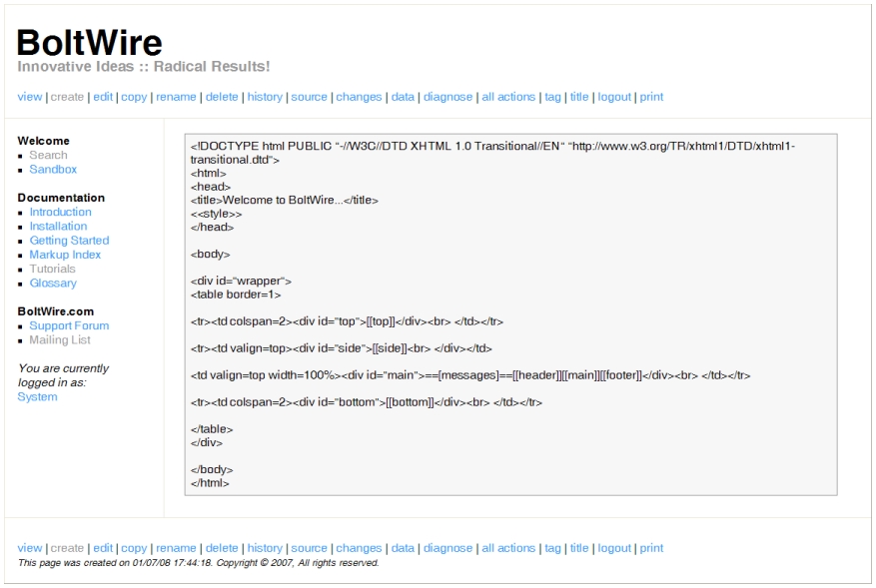Viewport: 876px width, 588px height.
Task: Click the "<table border=1>" source line
Action: (236, 294)
